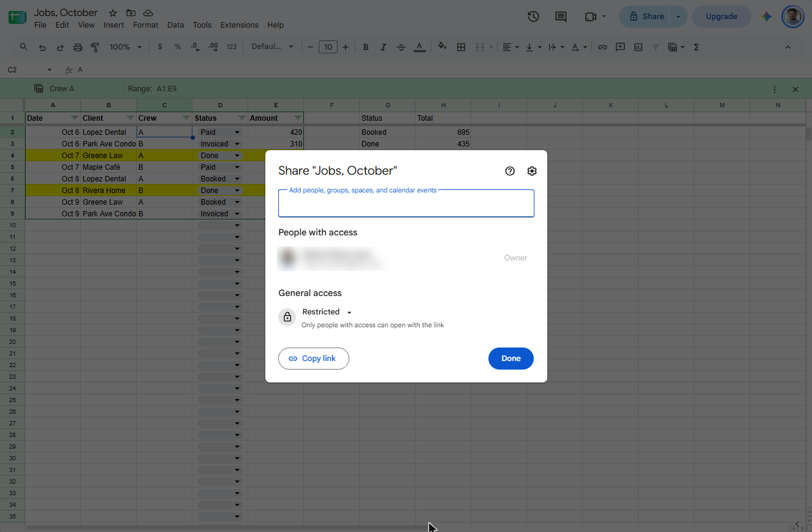Image resolution: width=812 pixels, height=532 pixels.
Task: Open the Insert menu
Action: tap(114, 25)
